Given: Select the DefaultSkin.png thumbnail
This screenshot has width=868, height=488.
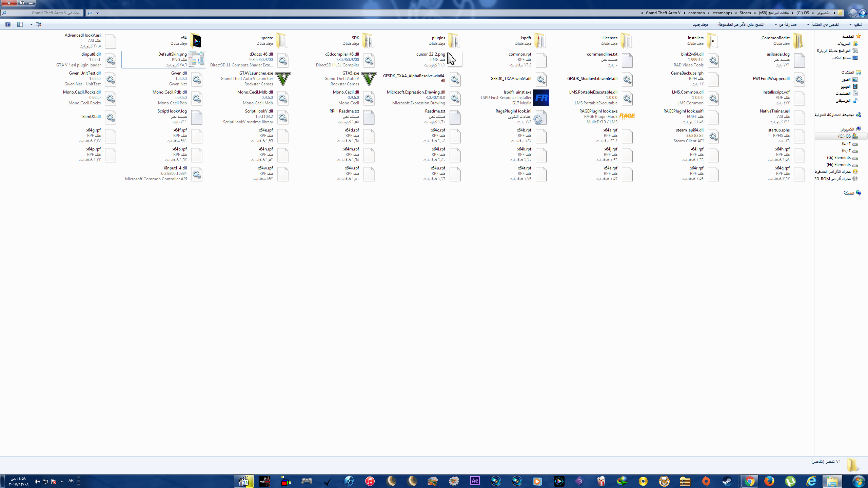Looking at the screenshot, I should [196, 60].
